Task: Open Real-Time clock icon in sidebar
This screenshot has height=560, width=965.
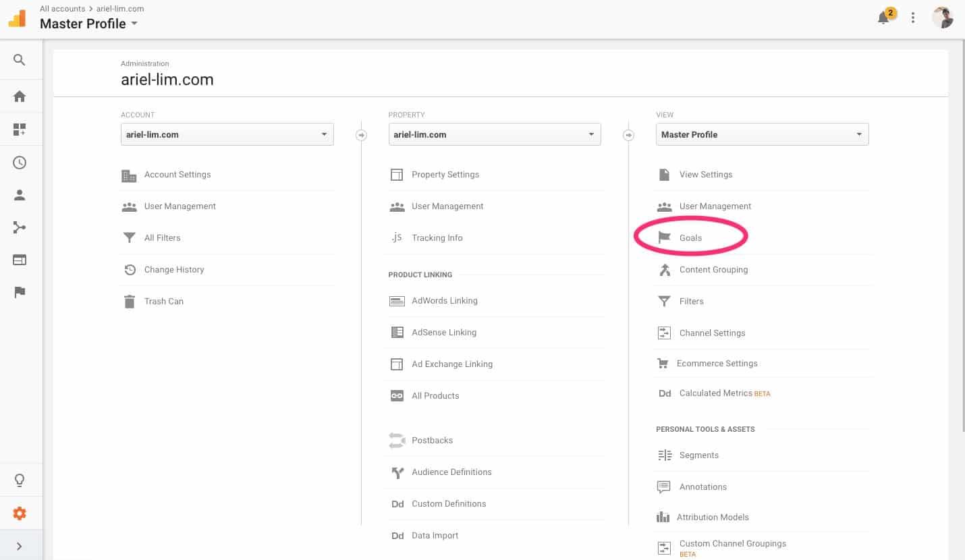Action: tap(20, 163)
